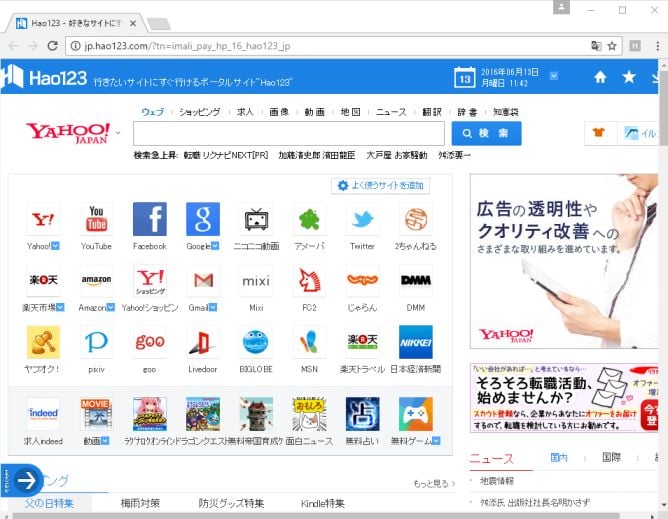Open the MSN site icon
Screen dimensions: 668x519
(309, 342)
